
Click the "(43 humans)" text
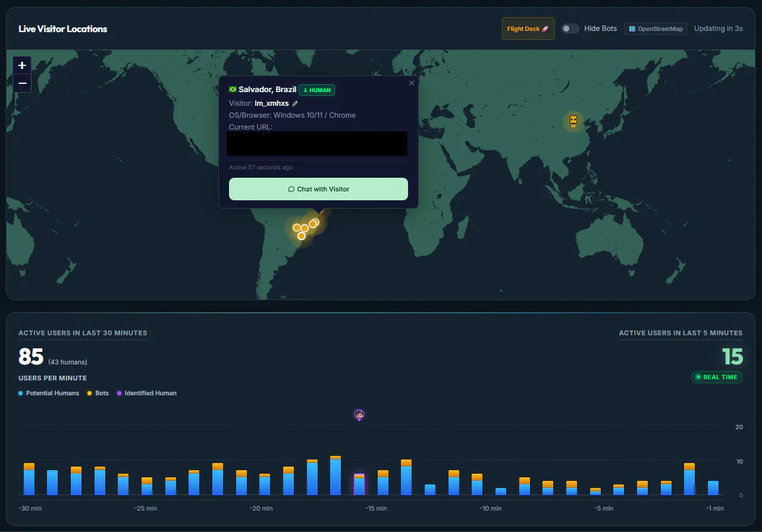click(x=68, y=362)
